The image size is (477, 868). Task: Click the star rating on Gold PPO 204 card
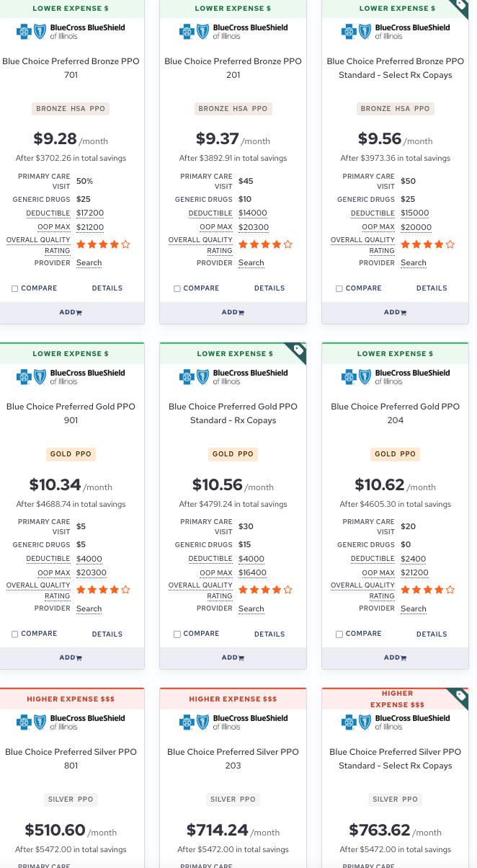click(x=427, y=590)
